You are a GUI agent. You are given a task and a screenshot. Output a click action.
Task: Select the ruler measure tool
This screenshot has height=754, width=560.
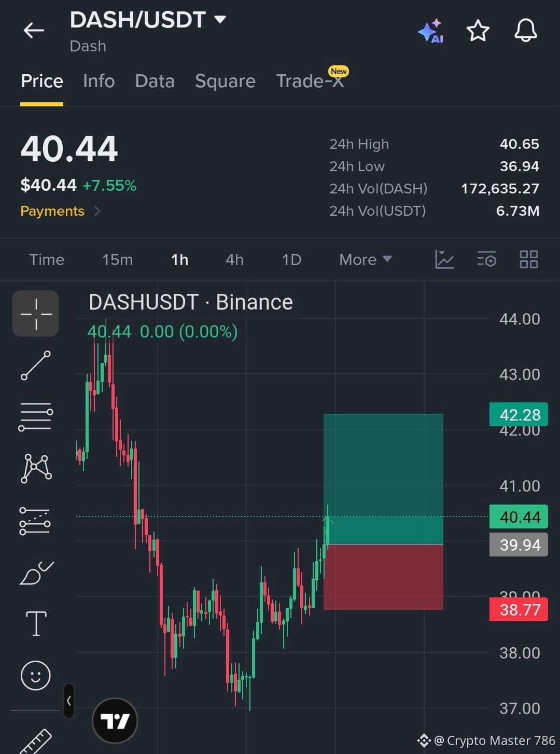coord(36,741)
